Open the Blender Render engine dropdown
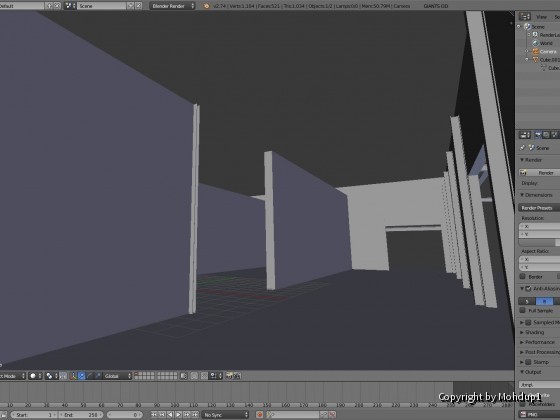The image size is (560, 420). pyautogui.click(x=172, y=6)
